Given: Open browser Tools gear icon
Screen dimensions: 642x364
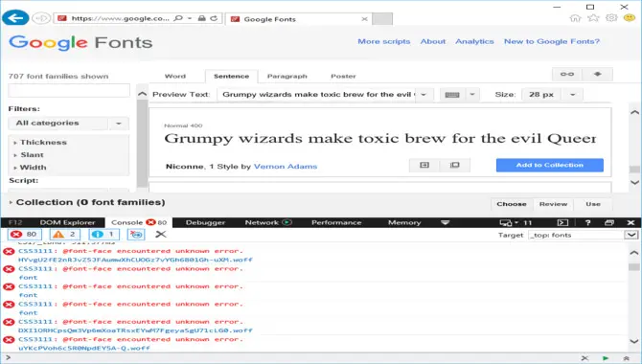Looking at the screenshot, I should pos(611,18).
